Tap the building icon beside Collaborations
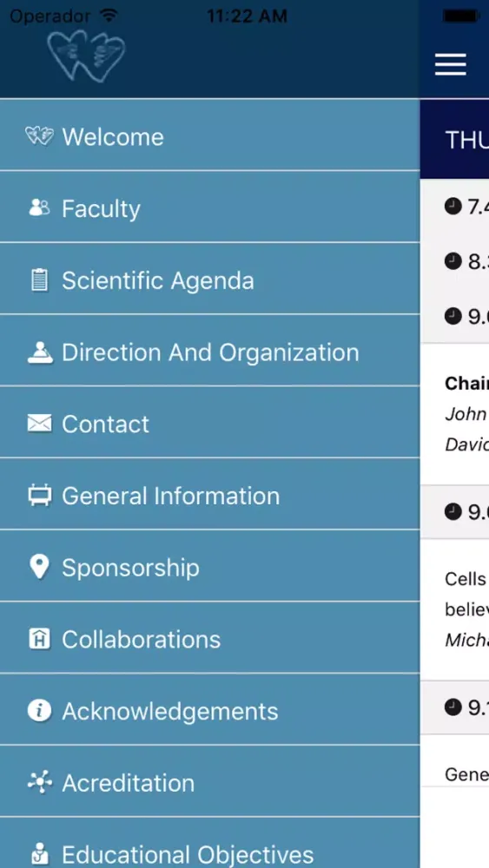489x868 pixels. pyautogui.click(x=39, y=640)
